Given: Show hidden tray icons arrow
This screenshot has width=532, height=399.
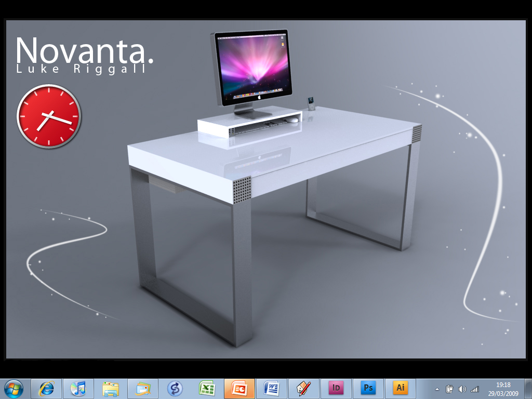Looking at the screenshot, I should click(x=437, y=390).
